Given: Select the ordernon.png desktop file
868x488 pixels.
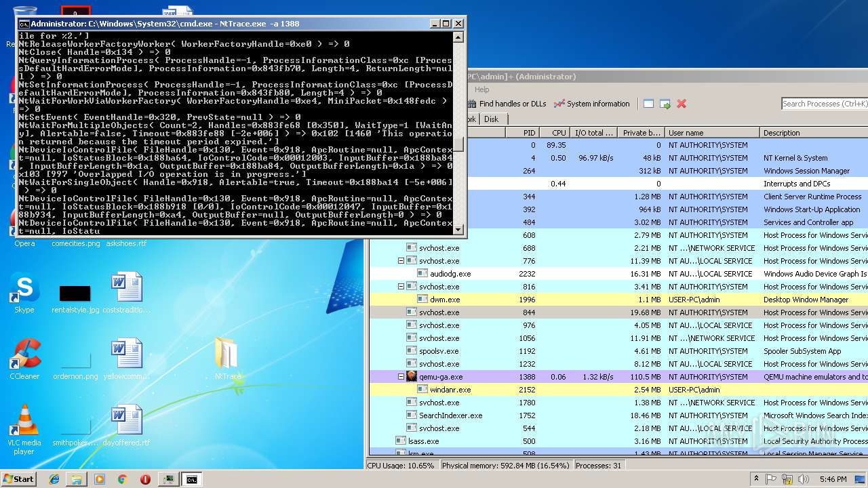Looking at the screenshot, I should (75, 364).
